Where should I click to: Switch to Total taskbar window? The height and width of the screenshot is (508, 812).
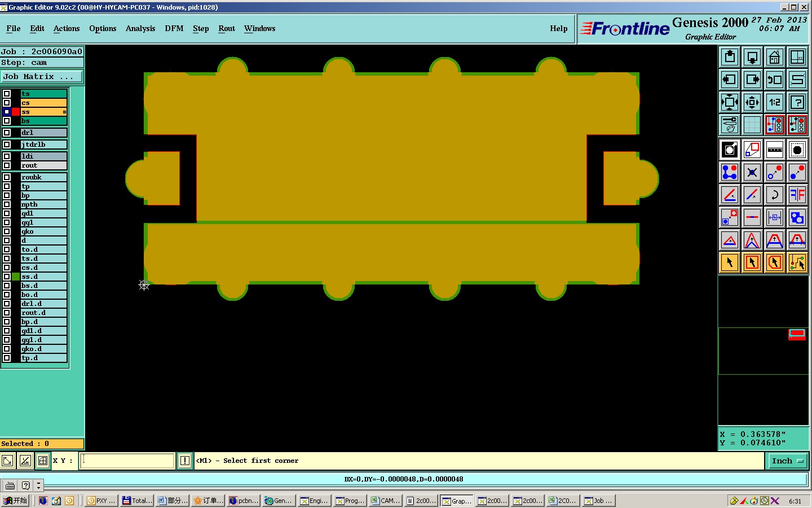[x=137, y=501]
